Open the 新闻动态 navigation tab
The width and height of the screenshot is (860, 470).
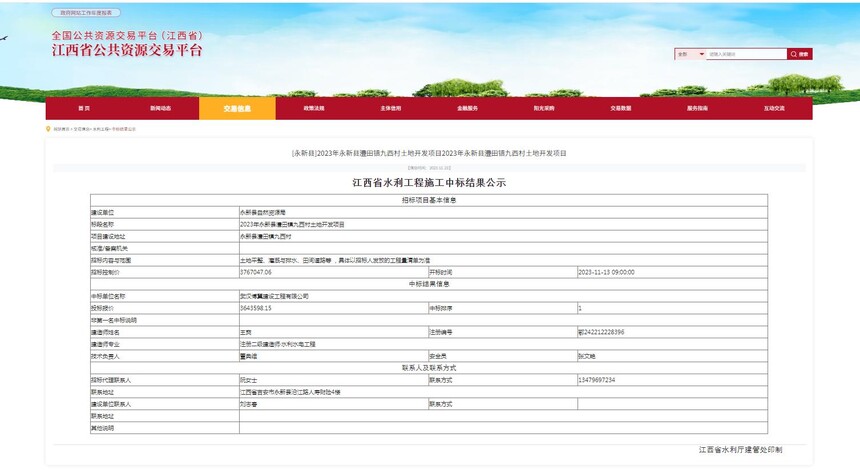161,108
